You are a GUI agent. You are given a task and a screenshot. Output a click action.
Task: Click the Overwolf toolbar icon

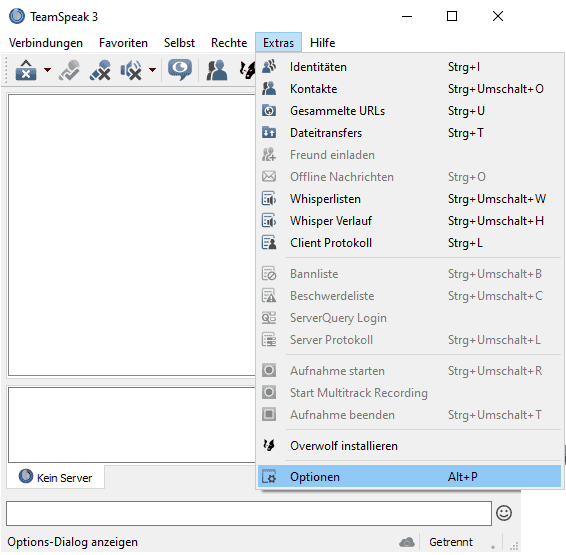pyautogui.click(x=247, y=70)
